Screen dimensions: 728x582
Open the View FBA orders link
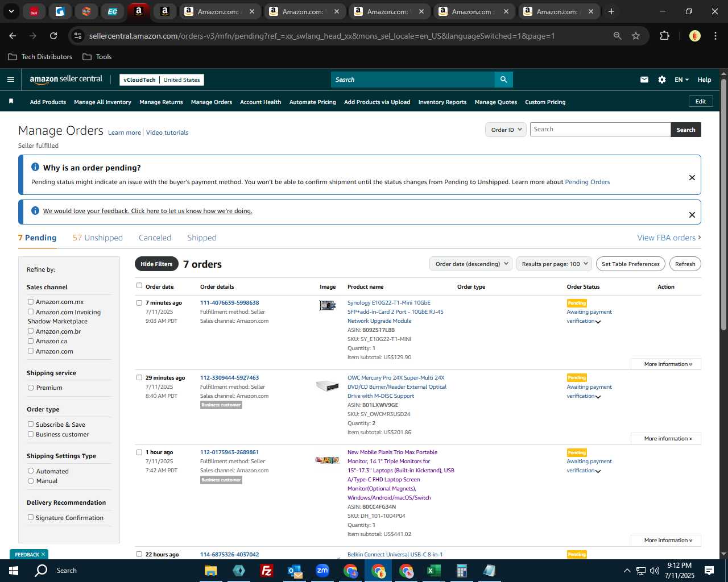(669, 238)
